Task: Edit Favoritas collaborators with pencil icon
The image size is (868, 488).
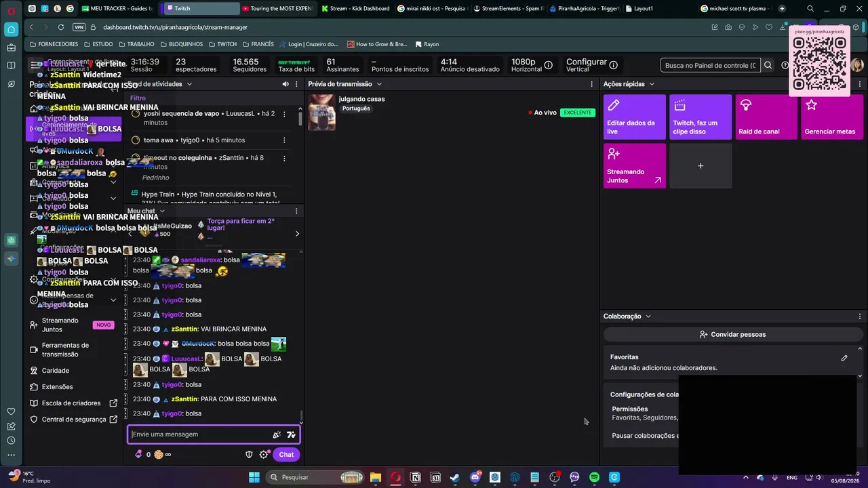Action: 844,358
